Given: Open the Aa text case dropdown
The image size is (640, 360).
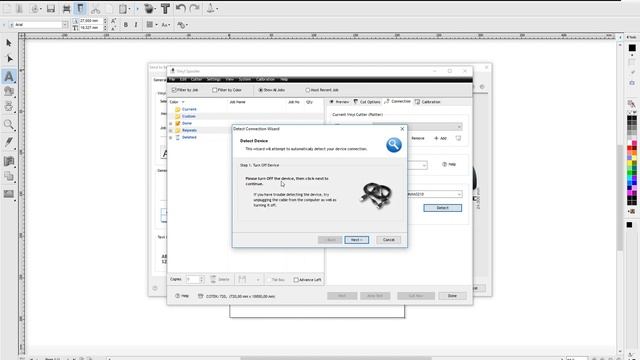Looking at the screenshot, I should (x=165, y=25).
